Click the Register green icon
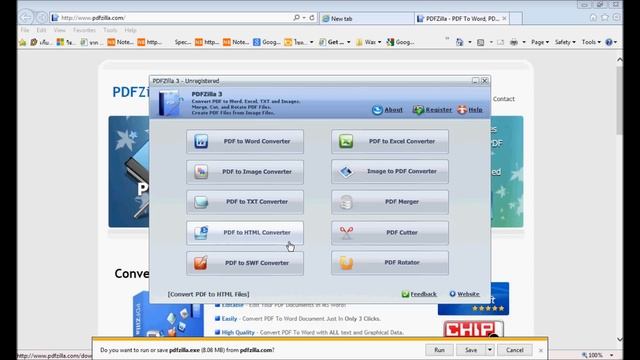 pyautogui.click(x=418, y=110)
